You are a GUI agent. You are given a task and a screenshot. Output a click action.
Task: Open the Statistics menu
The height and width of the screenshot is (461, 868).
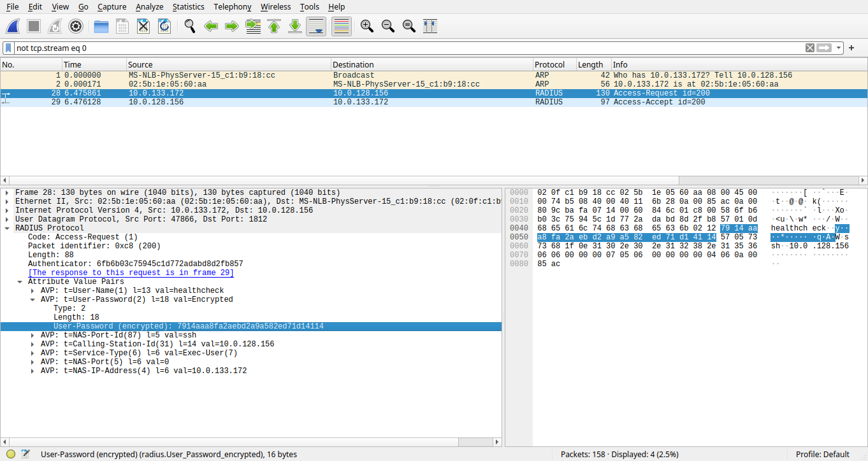click(188, 6)
